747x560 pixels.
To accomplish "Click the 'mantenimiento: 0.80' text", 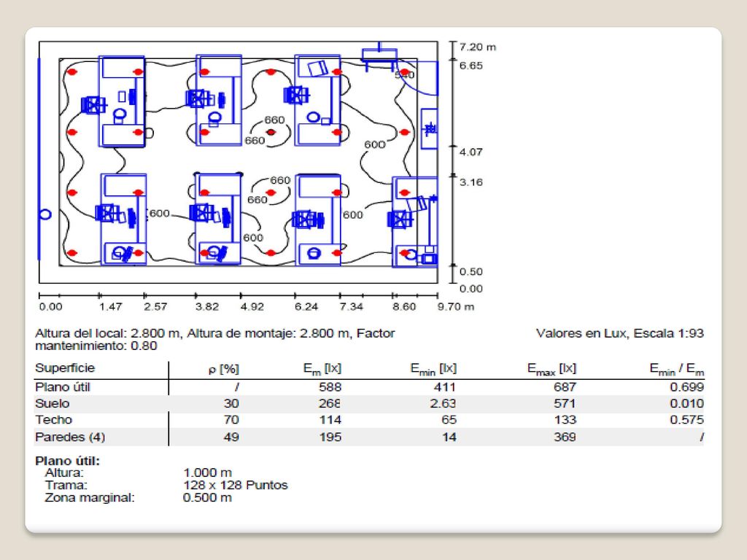I will click(x=96, y=346).
